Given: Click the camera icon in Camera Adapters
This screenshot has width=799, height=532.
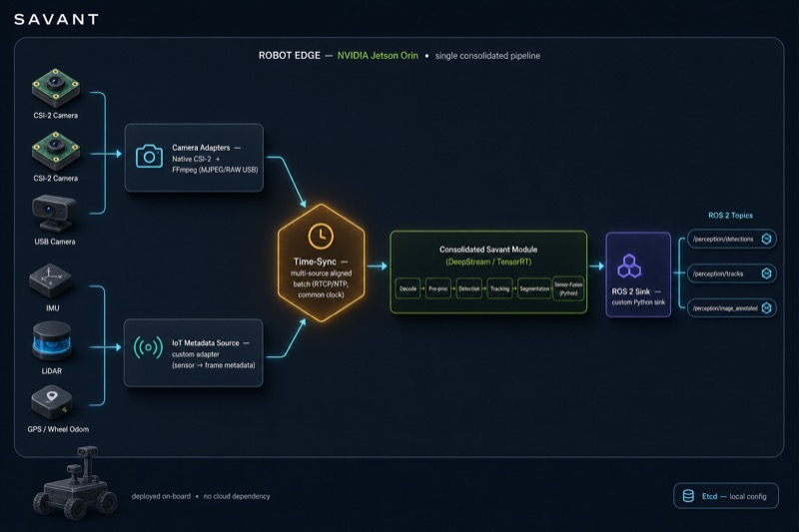Looking at the screenshot, I should [149, 157].
